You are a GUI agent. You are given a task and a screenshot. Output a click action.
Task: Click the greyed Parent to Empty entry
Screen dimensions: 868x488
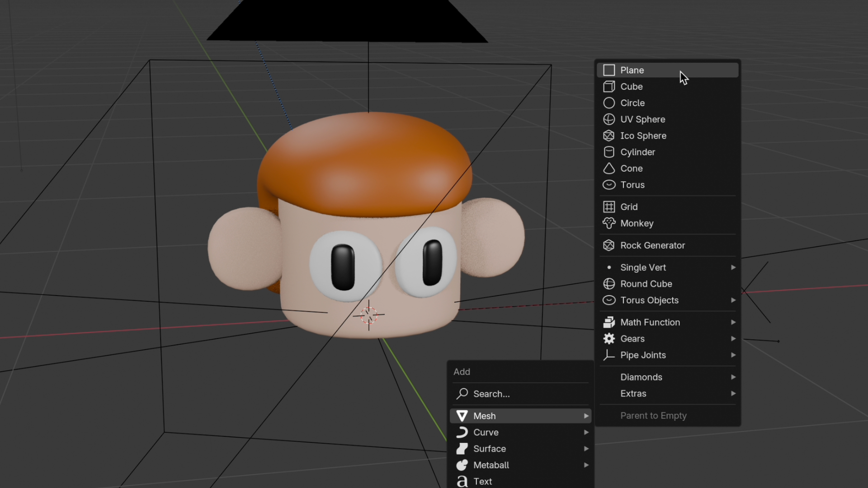point(668,416)
